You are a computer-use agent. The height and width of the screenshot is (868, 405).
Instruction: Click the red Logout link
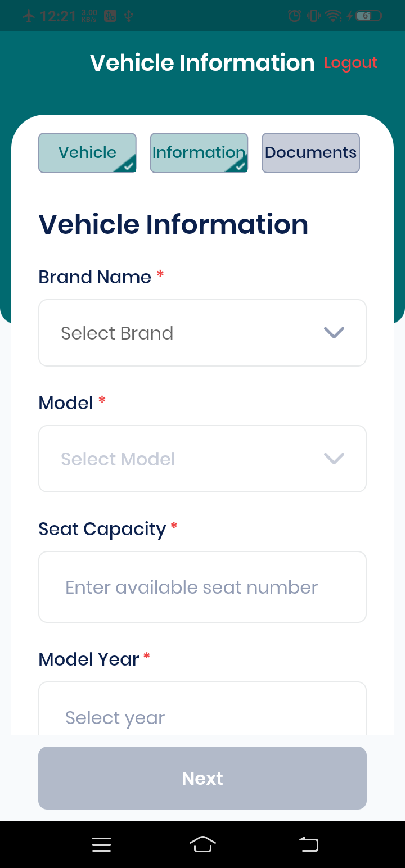tap(351, 63)
